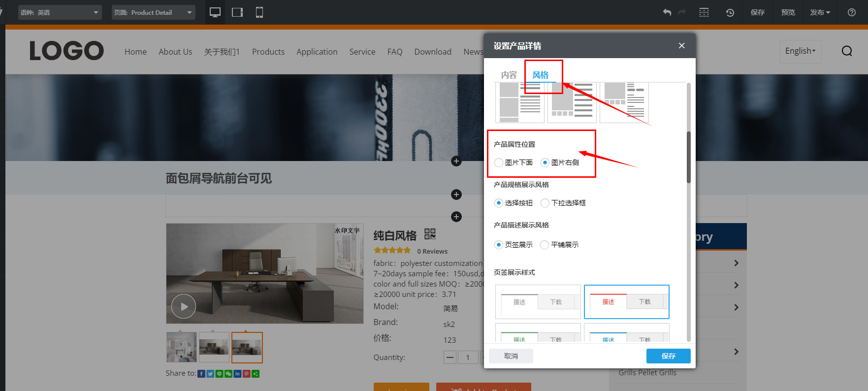This screenshot has height=391, width=868.
Task: Undo the last edit
Action: pos(667,12)
